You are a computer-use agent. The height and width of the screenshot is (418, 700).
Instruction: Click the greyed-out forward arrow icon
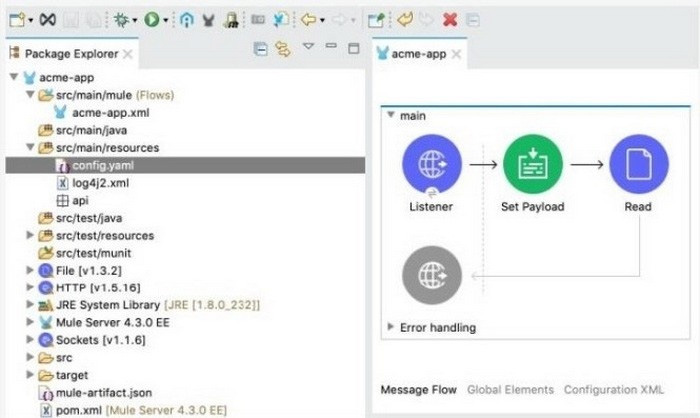click(x=339, y=20)
